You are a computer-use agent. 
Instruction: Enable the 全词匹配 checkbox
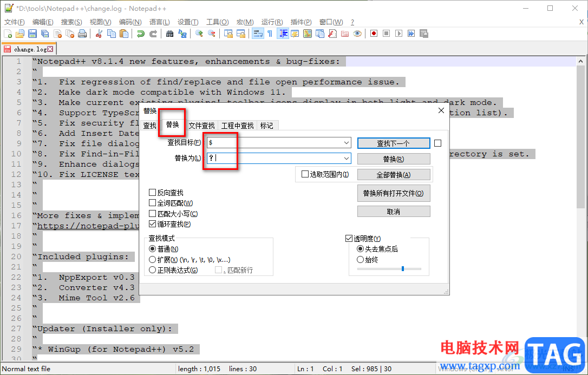point(152,203)
